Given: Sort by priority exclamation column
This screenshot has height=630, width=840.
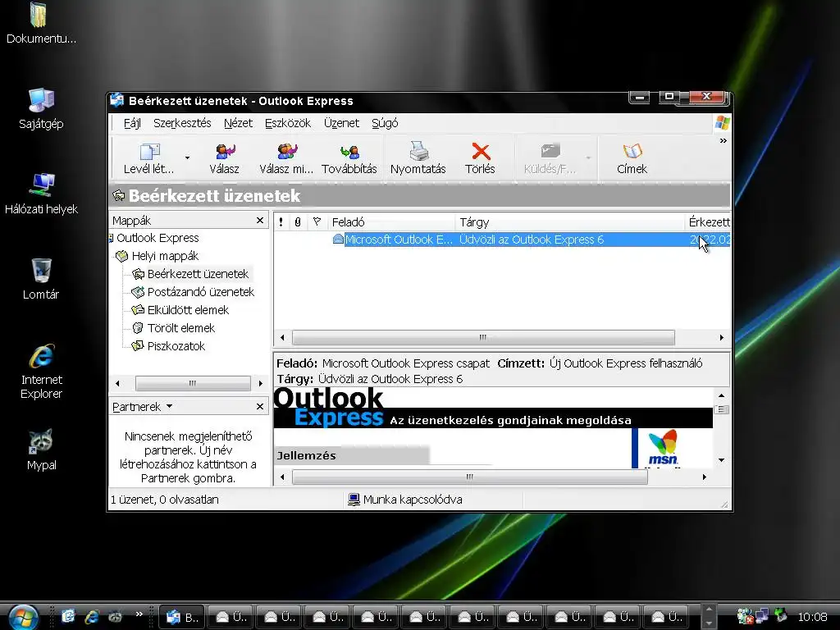Looking at the screenshot, I should 281,221.
